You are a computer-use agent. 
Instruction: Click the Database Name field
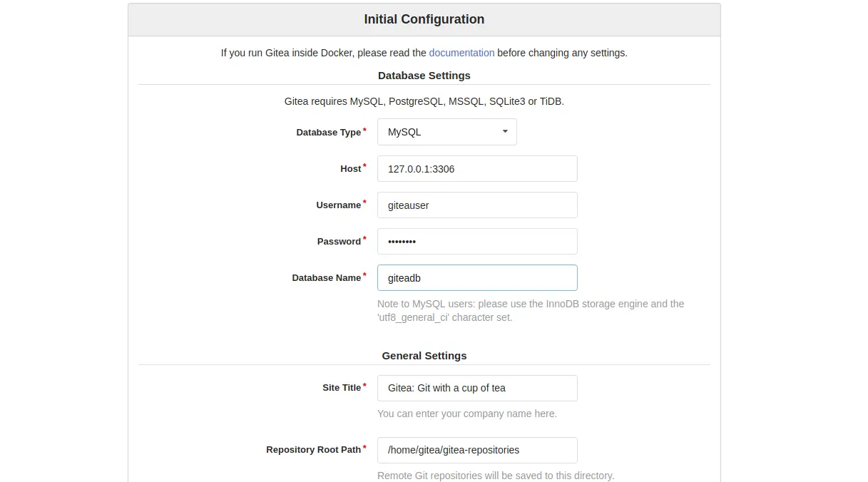(x=477, y=278)
